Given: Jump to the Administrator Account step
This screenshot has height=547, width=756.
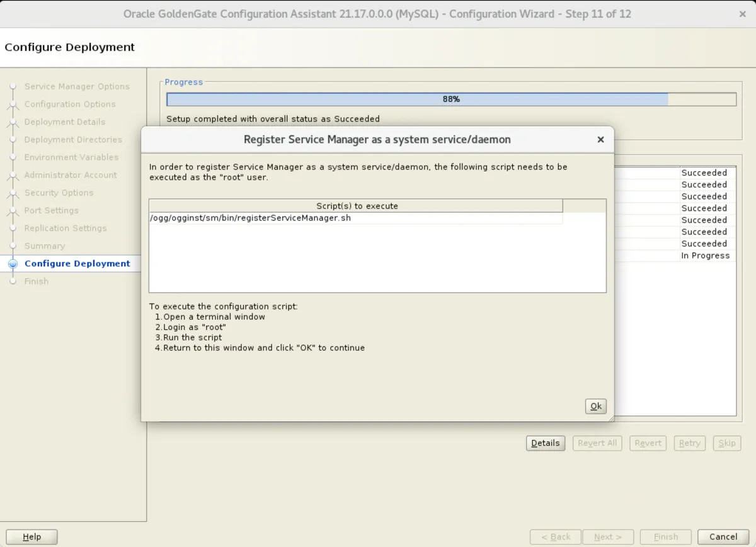Looking at the screenshot, I should coord(71,175).
